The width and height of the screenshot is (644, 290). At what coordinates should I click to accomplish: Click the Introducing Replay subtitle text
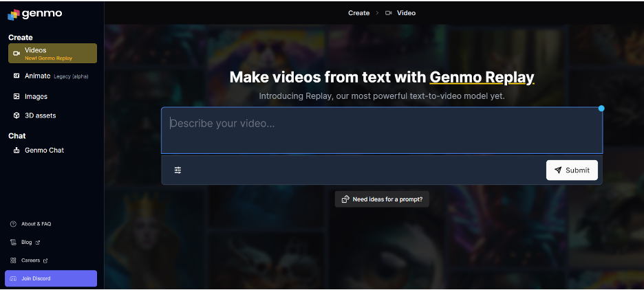coord(382,96)
